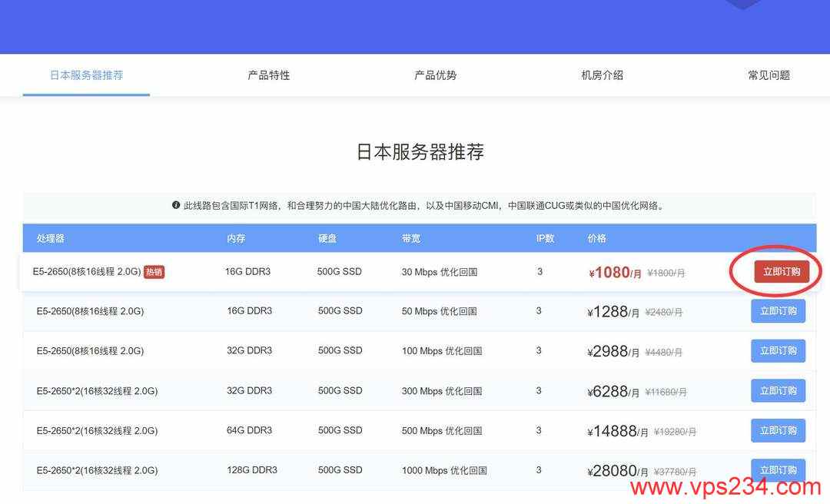Switch to the 产品特性 tab
This screenshot has width=830, height=504.
coord(269,75)
